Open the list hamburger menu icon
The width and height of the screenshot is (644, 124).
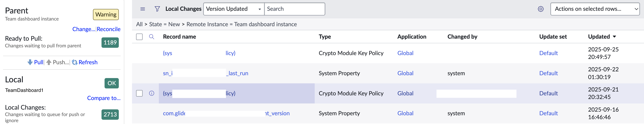point(143,9)
